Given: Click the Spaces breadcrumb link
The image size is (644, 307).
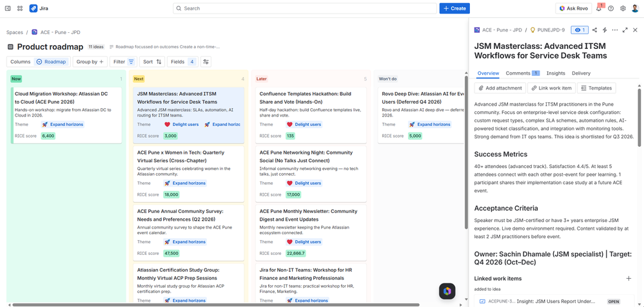Looking at the screenshot, I should pyautogui.click(x=15, y=32).
